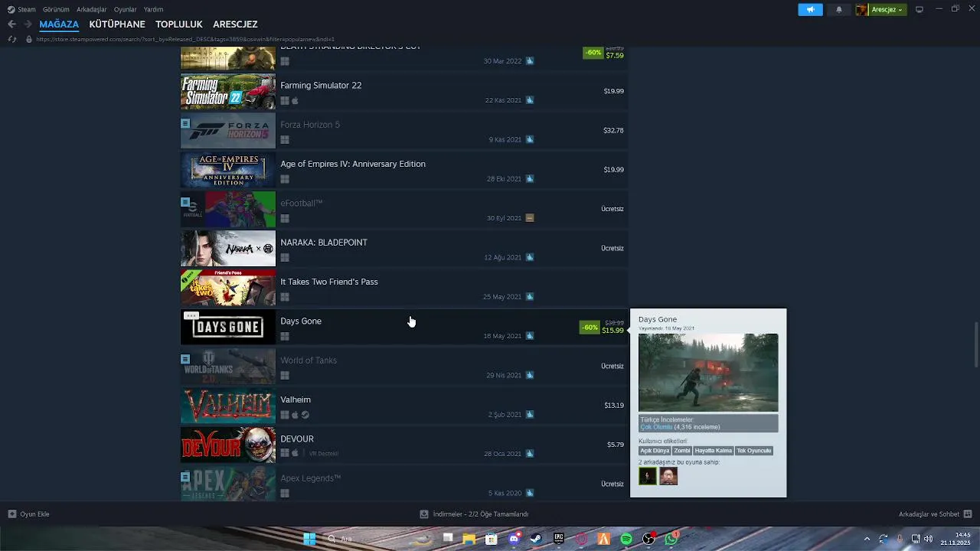Click the ellipsis options badge on Days Gone thumbnail
This screenshot has height=551, width=980.
(191, 315)
